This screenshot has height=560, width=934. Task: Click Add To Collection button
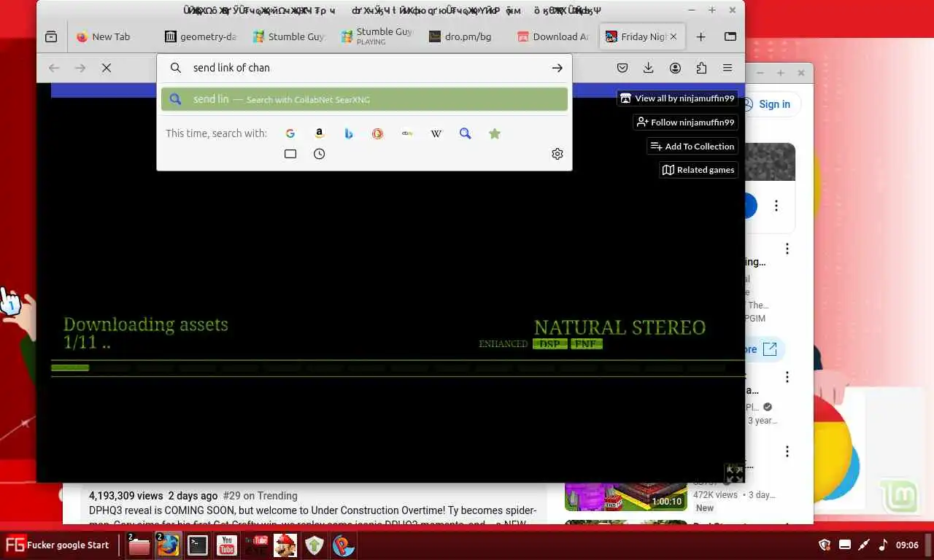[692, 147]
